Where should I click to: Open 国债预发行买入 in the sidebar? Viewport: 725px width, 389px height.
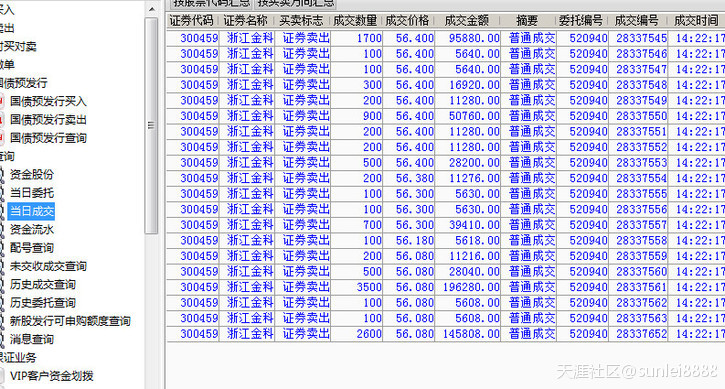tap(48, 101)
